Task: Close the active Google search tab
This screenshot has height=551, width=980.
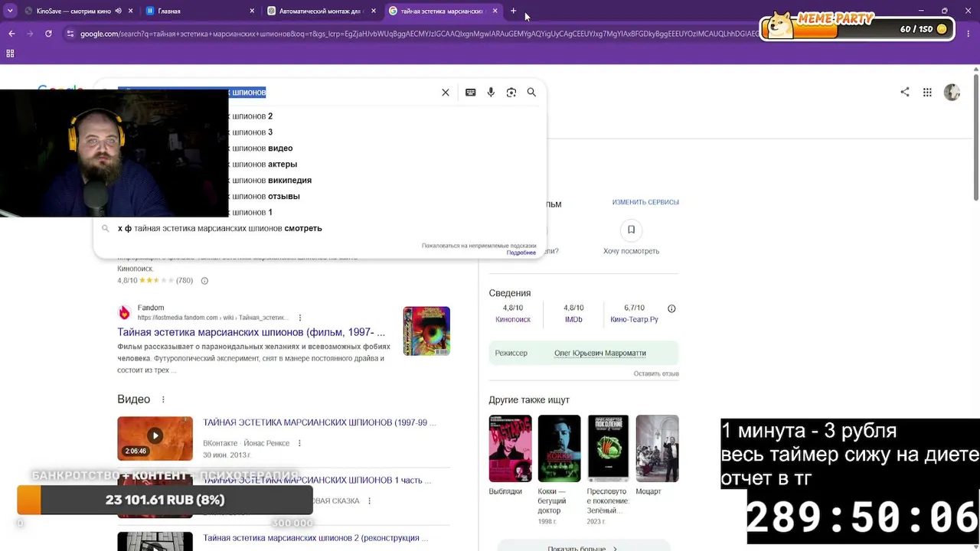Action: tap(495, 11)
